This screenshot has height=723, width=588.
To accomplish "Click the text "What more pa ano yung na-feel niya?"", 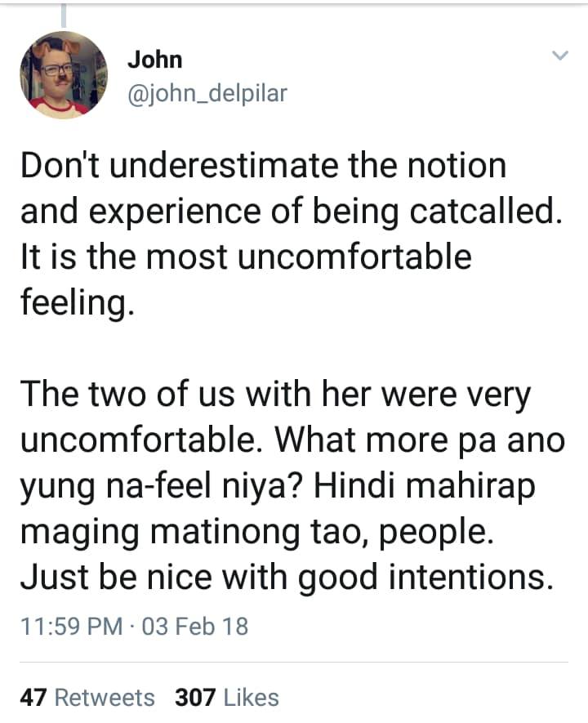I will point(292,462).
